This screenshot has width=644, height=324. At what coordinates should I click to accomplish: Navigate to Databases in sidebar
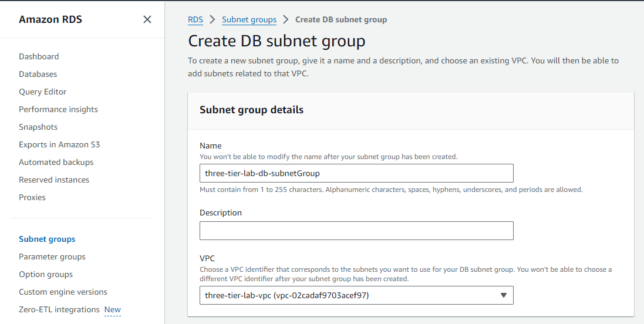click(38, 74)
